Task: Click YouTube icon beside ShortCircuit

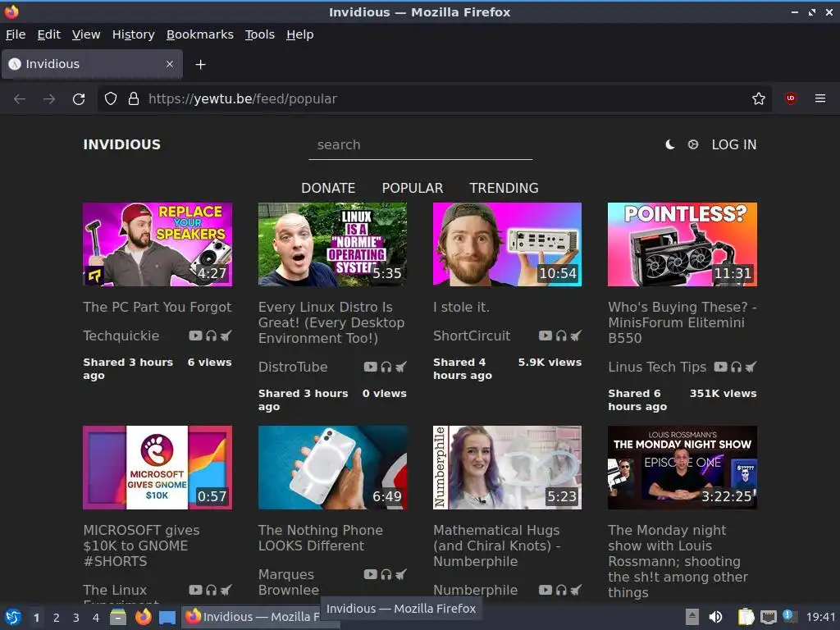Action: coord(546,336)
